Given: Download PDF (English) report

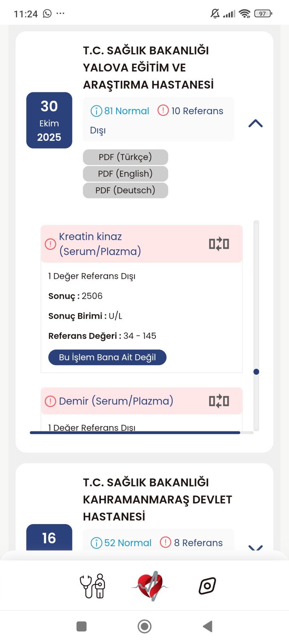Looking at the screenshot, I should click(125, 174).
